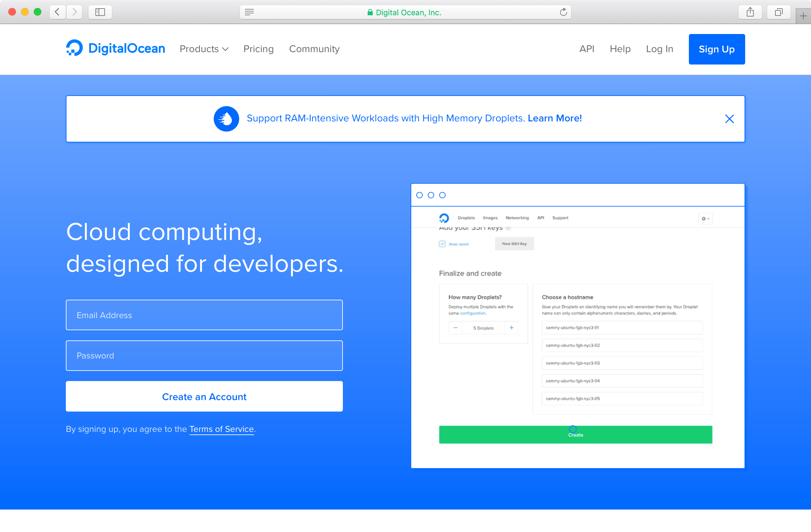
Task: Open the gear settings dropdown in preview
Action: (705, 219)
